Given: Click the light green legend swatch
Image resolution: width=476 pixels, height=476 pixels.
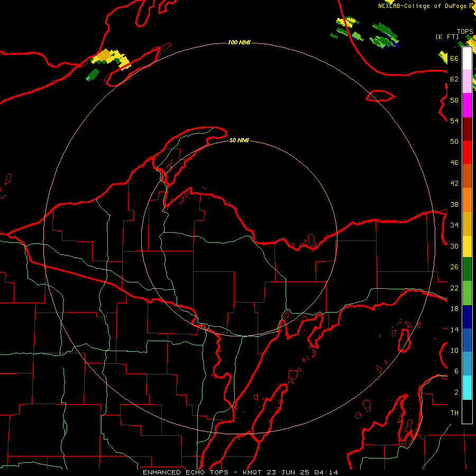Looking at the screenshot, I should pyautogui.click(x=467, y=293).
